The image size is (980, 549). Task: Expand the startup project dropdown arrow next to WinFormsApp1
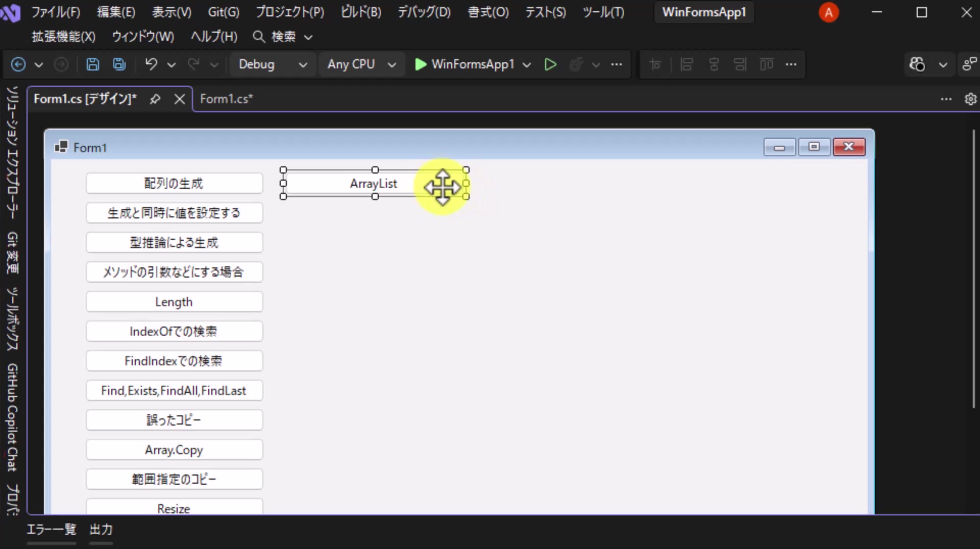[527, 65]
